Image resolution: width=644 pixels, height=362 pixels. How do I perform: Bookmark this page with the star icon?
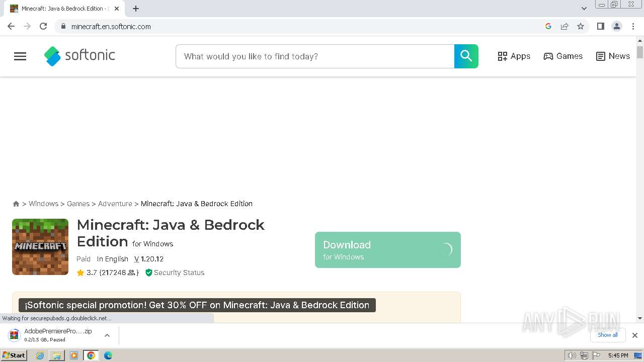click(581, 26)
